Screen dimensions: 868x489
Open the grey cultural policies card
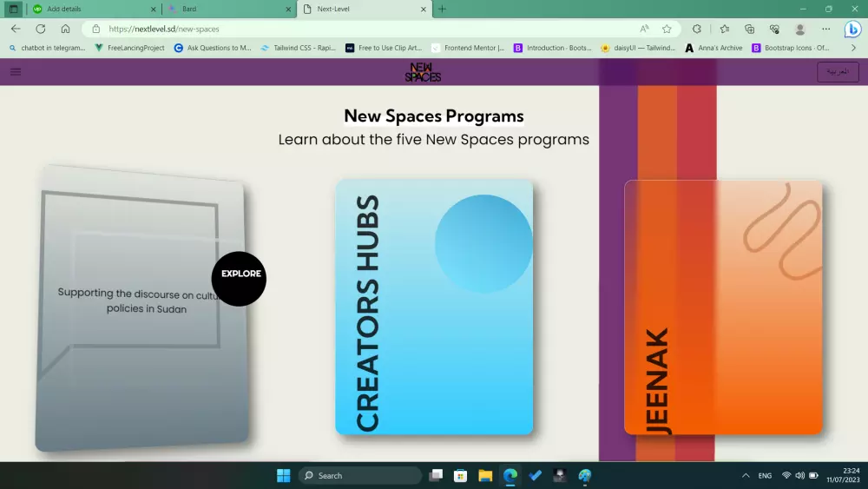click(x=141, y=308)
